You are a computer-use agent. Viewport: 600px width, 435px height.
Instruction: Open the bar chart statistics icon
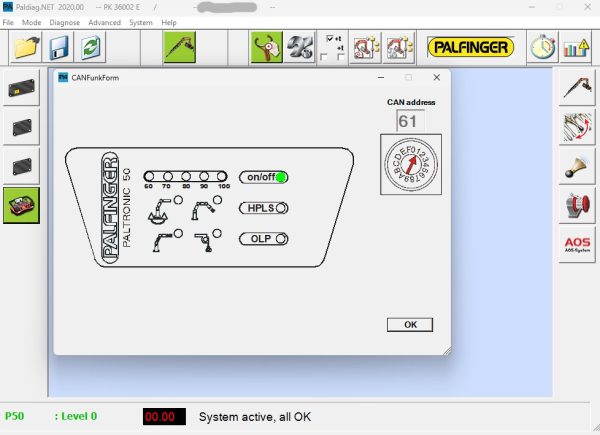coord(575,47)
